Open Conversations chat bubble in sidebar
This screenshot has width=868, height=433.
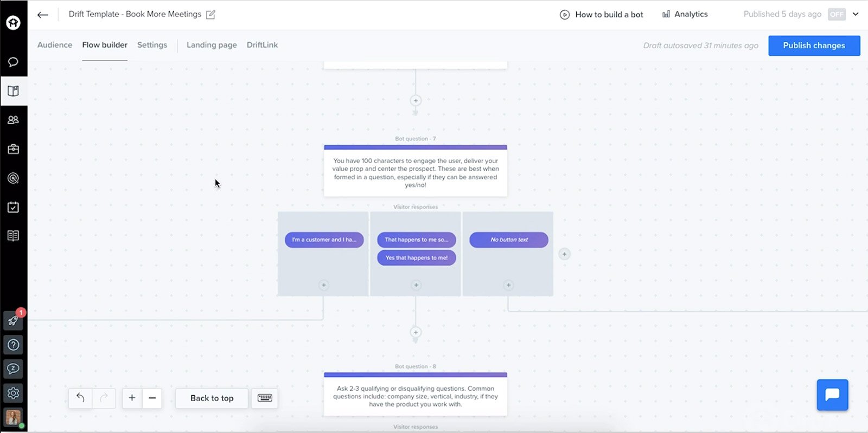coord(14,62)
